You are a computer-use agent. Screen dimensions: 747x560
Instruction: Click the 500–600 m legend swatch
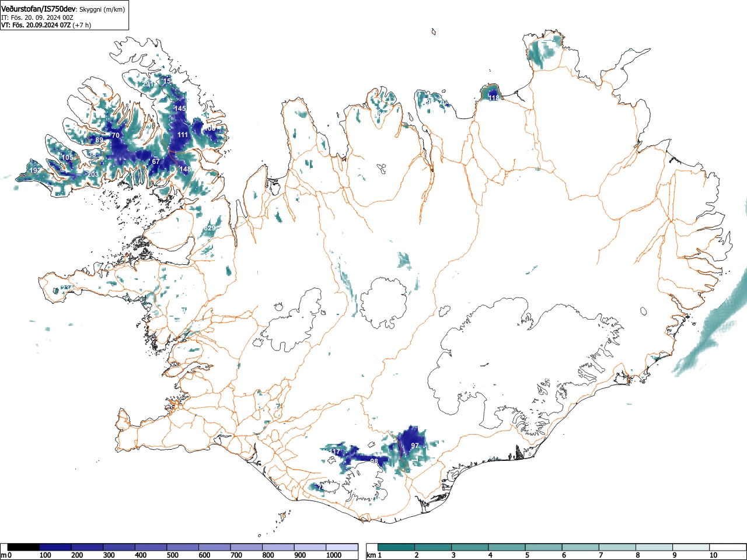(183, 547)
